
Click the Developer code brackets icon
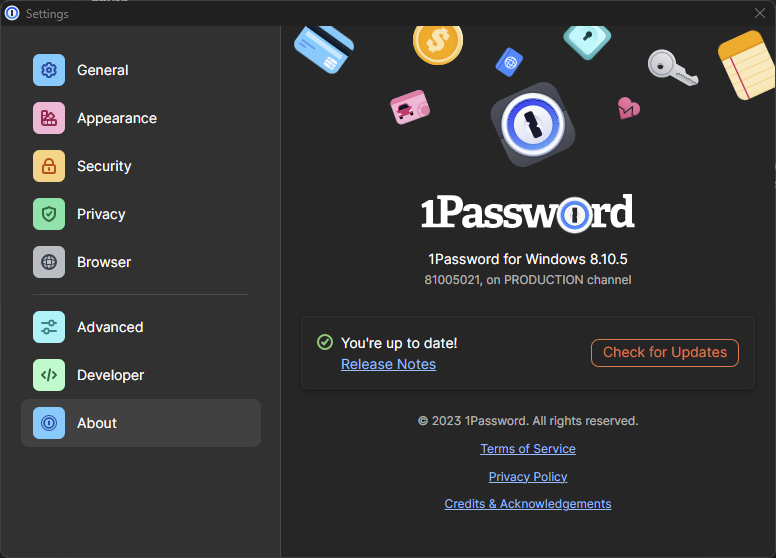tap(49, 375)
